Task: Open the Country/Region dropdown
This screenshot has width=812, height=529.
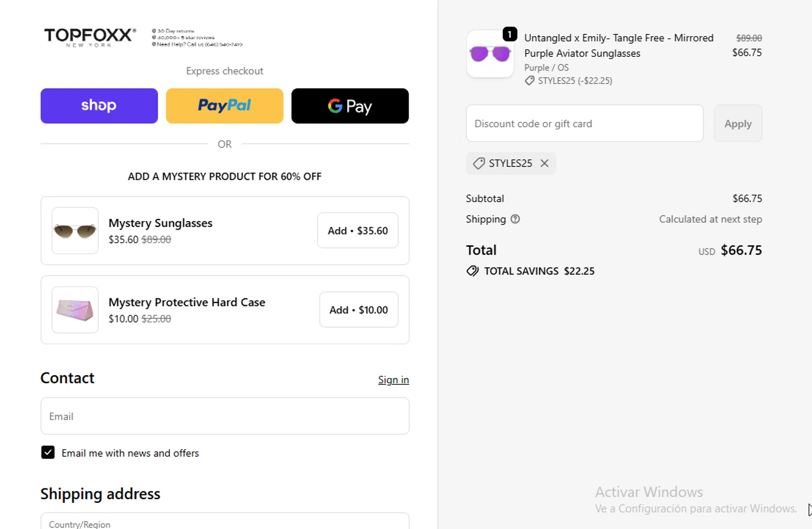Action: [225, 521]
